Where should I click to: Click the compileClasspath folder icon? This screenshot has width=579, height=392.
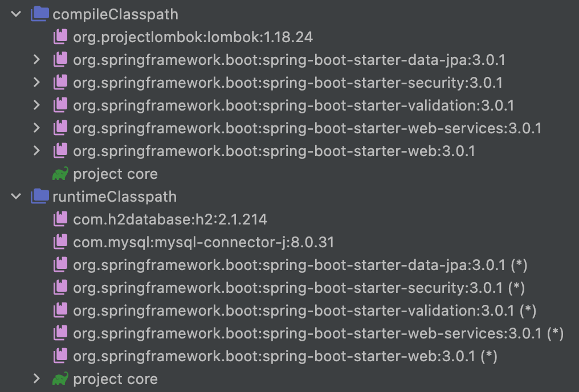tap(40, 14)
